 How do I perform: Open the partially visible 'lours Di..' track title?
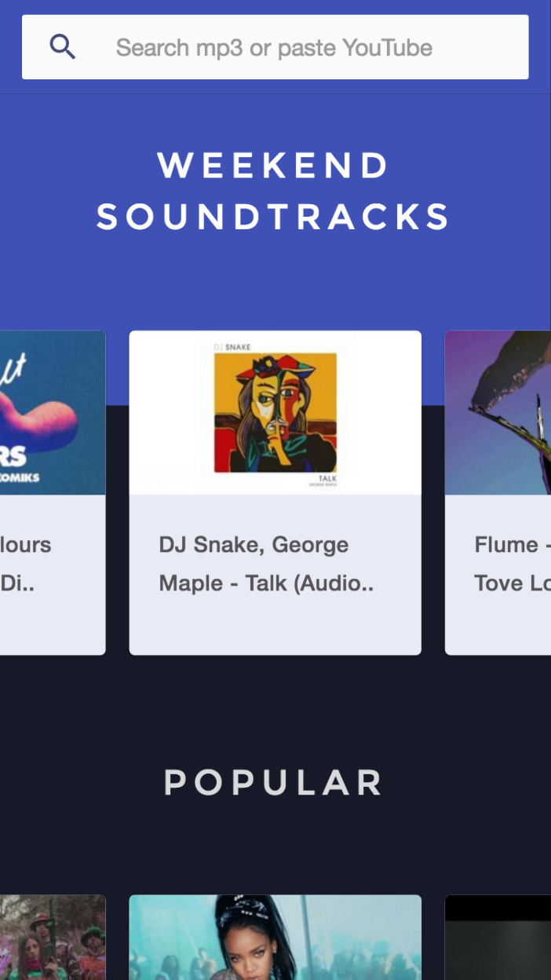[26, 564]
